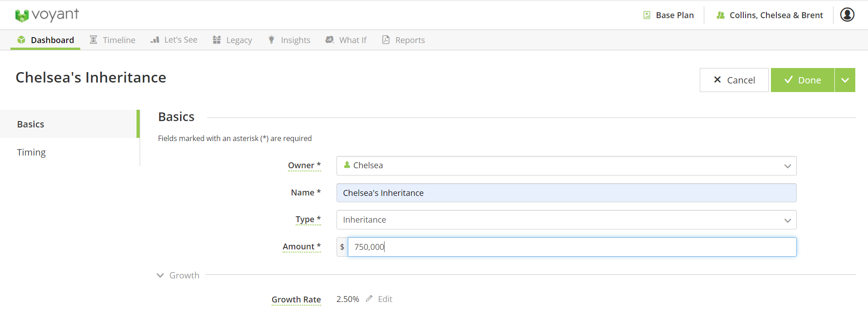The image size is (868, 336).
Task: Go to the Reports tab
Action: point(404,40)
